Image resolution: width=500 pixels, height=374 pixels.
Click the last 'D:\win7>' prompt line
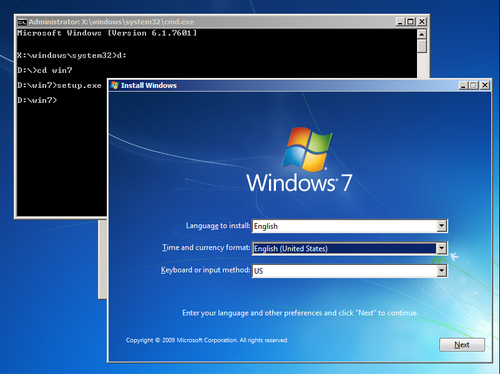(x=37, y=100)
